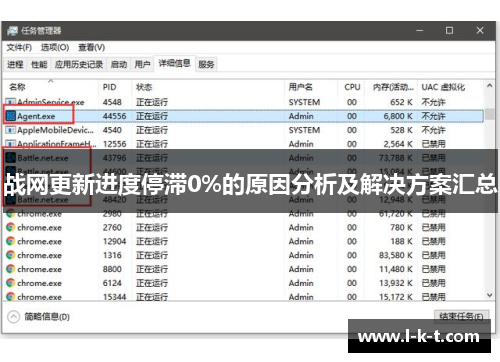500x362 pixels.
Task: Click the scrollbar down arrow
Action: click(x=489, y=295)
